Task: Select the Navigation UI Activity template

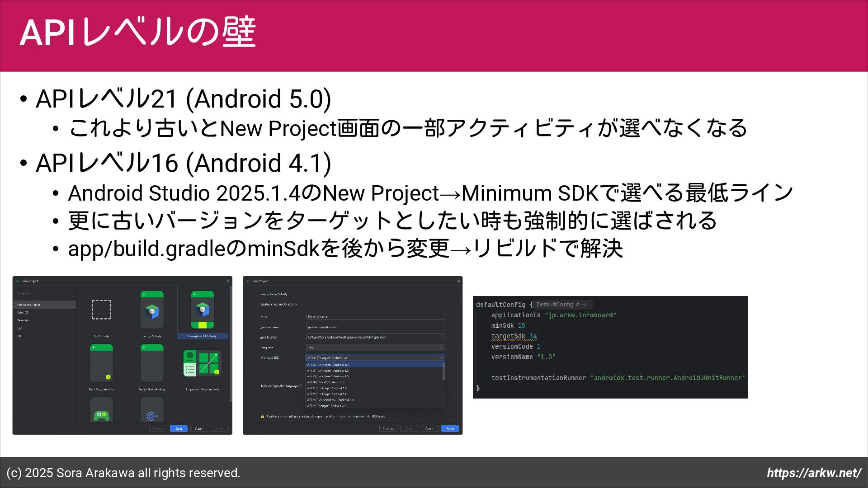Action: [202, 310]
